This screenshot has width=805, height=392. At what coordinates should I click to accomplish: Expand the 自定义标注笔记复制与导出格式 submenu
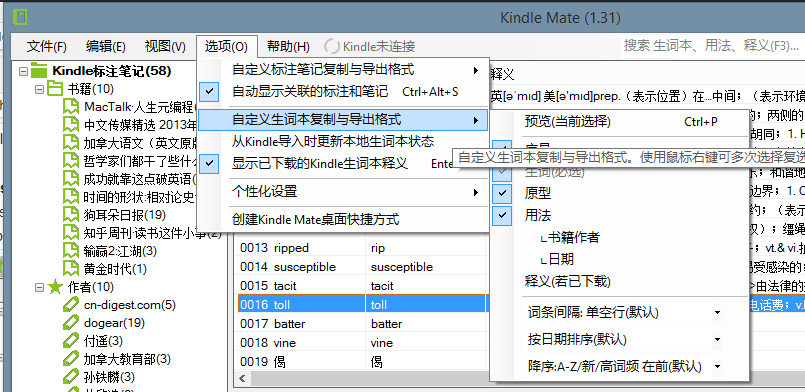point(342,69)
